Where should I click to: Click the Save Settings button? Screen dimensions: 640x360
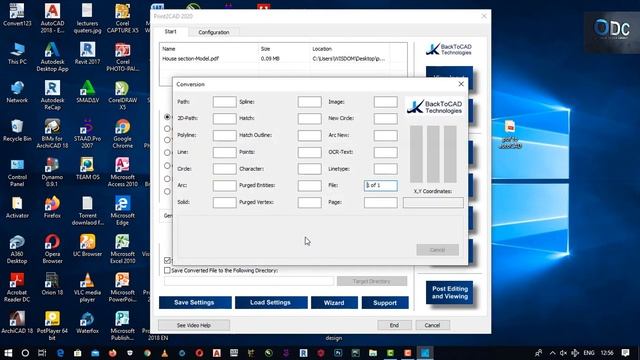[195, 302]
